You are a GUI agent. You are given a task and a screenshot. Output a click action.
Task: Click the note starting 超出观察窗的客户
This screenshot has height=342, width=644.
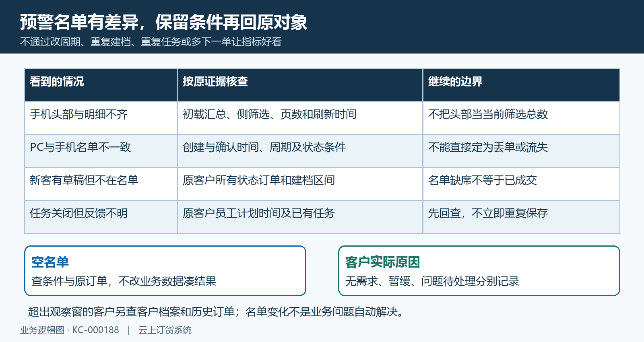216,311
